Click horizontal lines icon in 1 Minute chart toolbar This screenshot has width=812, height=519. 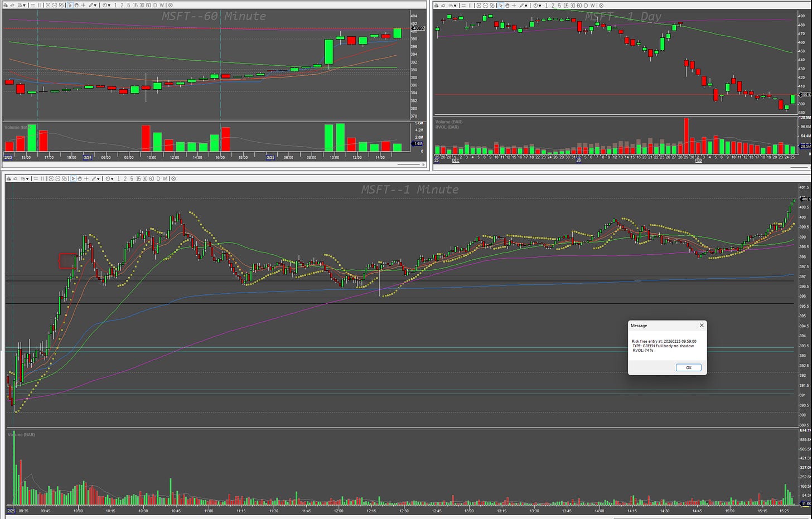click(36, 178)
